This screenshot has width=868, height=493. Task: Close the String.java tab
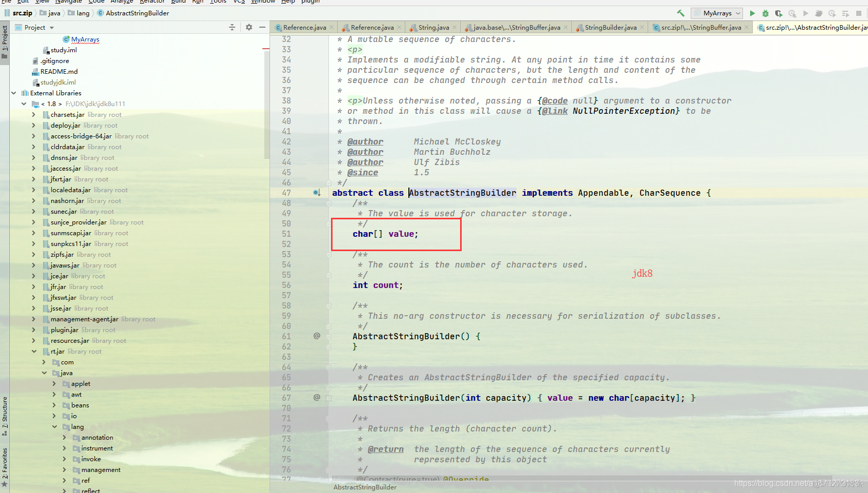[455, 28]
